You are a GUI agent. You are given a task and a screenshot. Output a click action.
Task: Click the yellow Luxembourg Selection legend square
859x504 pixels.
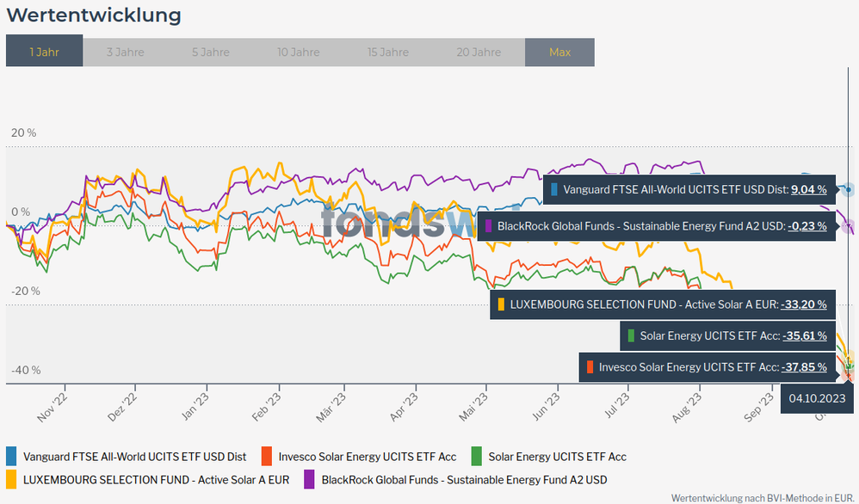point(11,479)
